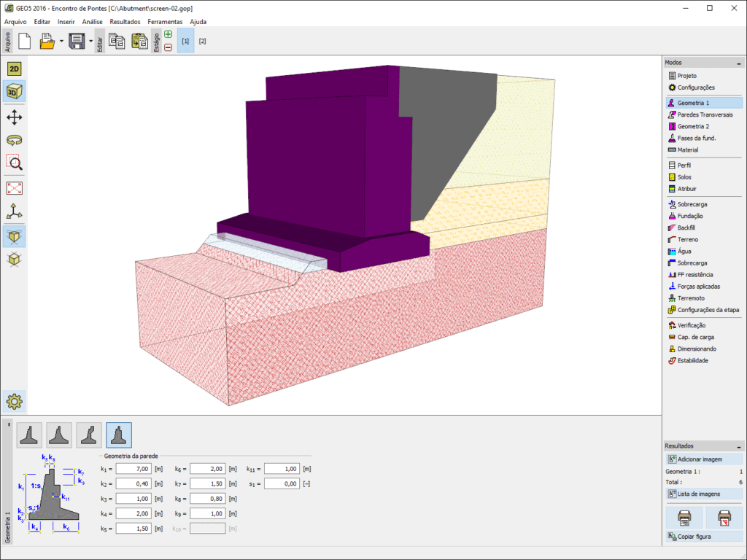The height and width of the screenshot is (560, 747).
Task: Fit the whole model to view
Action: pos(15,188)
